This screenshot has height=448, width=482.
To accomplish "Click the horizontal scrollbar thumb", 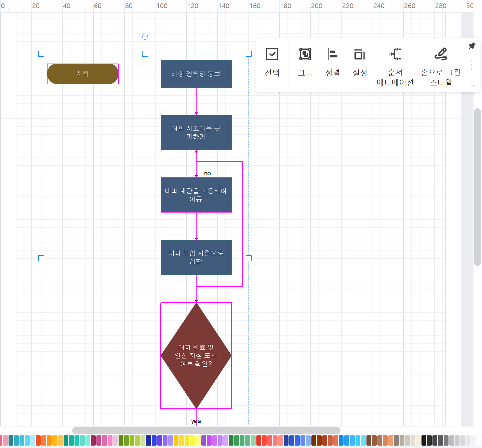I will tap(206, 430).
